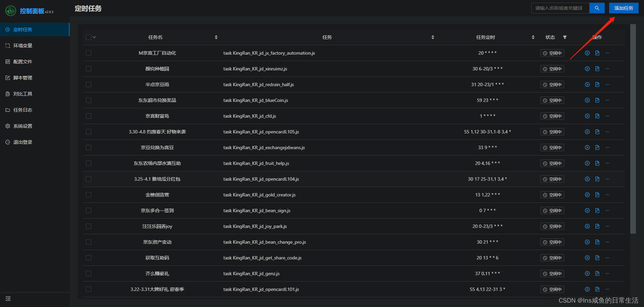
Task: View log of 京东多合一签到 task
Action: 597,210
